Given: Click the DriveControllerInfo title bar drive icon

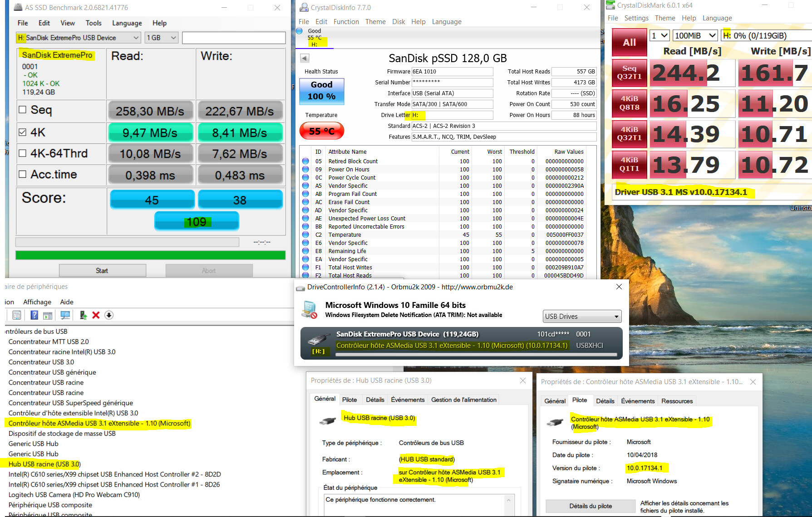Looking at the screenshot, I should [300, 288].
